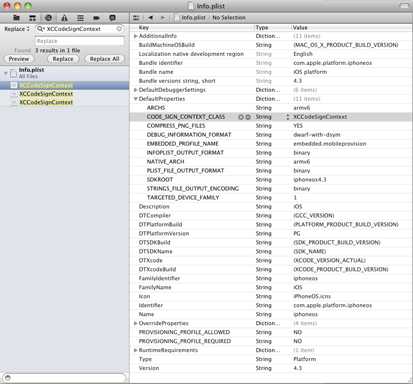Click the Replace All button
Viewport: 413px width, 384px height.
point(104,59)
